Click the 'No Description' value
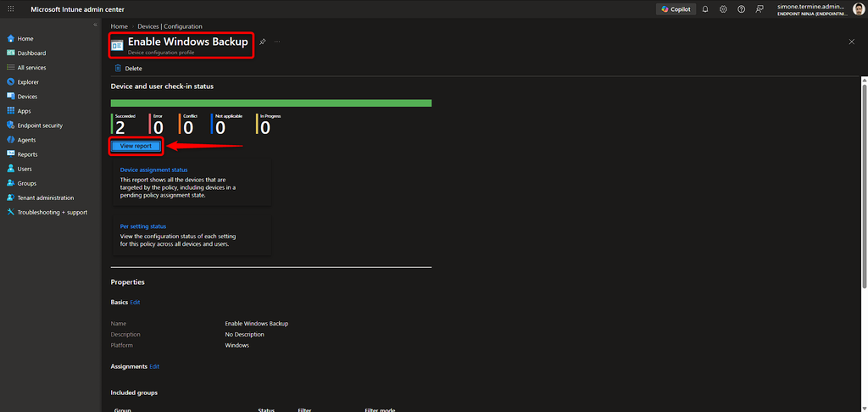868x412 pixels. coord(244,335)
